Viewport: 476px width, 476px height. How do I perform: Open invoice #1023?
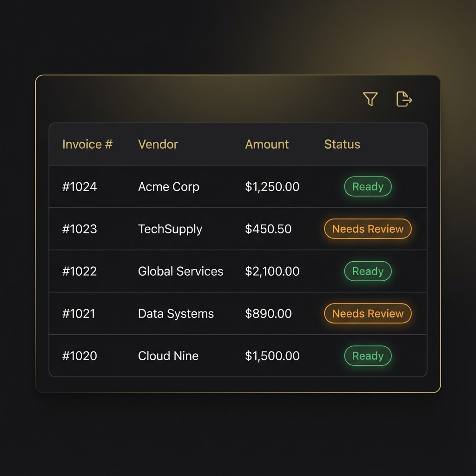point(79,229)
